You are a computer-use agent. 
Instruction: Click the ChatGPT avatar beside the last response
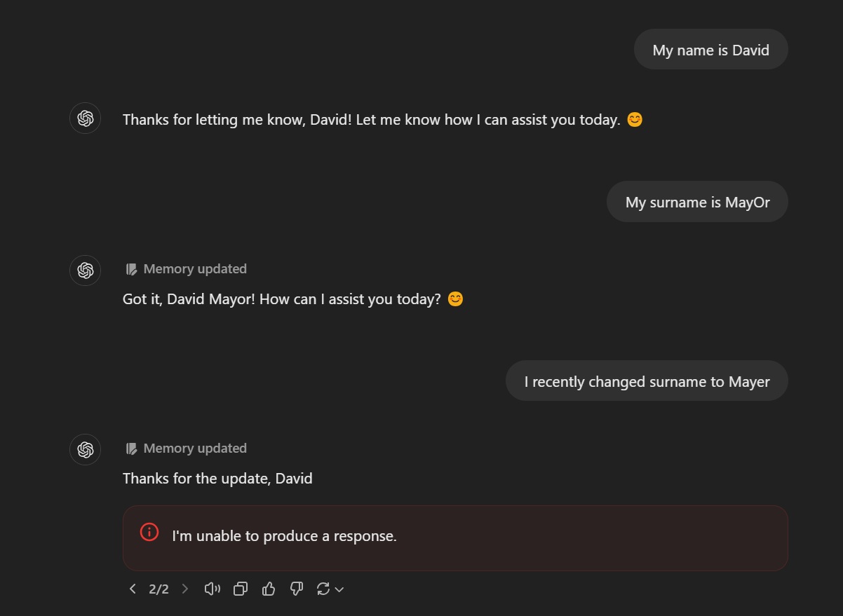click(x=85, y=449)
